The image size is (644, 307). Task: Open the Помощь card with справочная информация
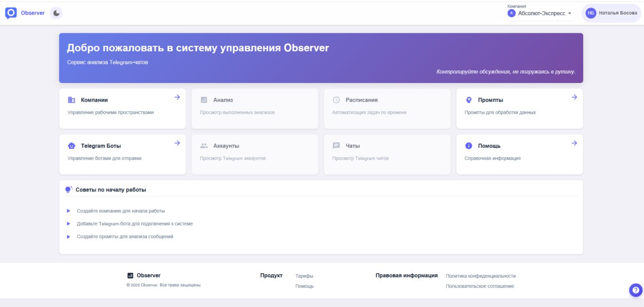point(519,154)
